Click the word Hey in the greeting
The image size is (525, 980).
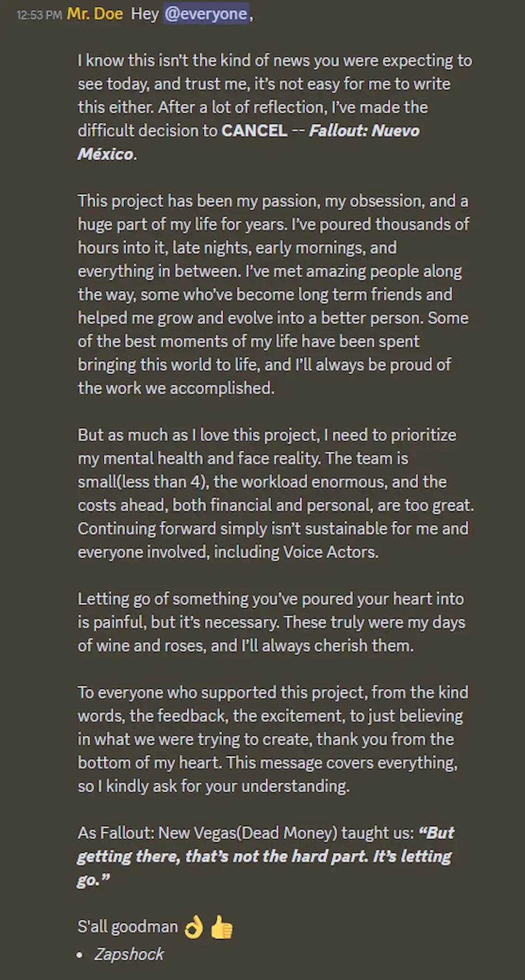[145, 14]
